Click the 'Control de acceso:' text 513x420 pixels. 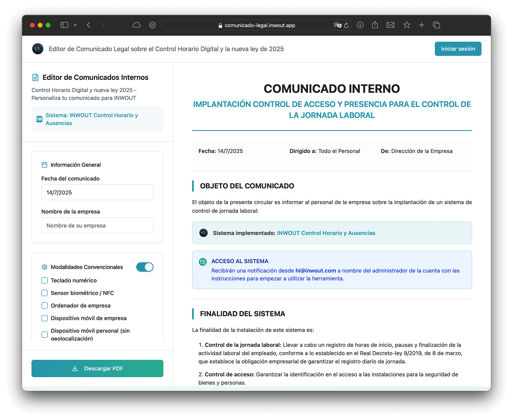point(230,374)
